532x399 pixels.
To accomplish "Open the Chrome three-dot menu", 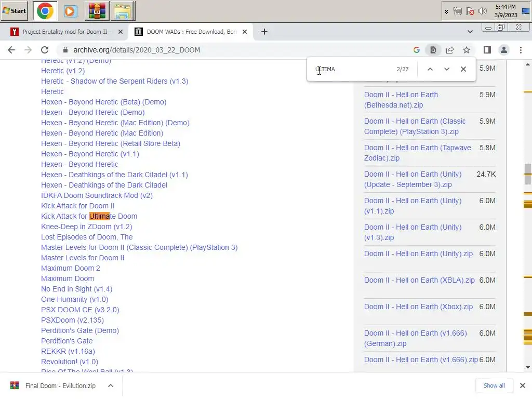I will tap(521, 50).
